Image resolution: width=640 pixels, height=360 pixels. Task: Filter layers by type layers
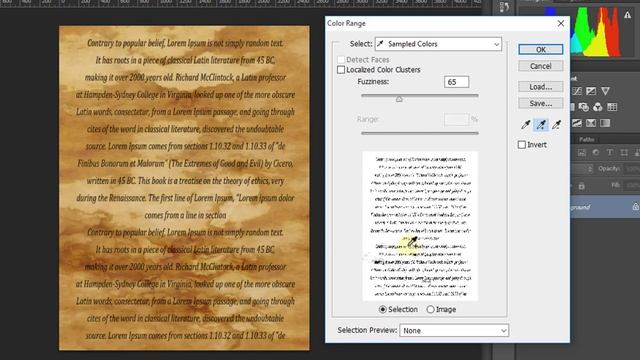609,153
